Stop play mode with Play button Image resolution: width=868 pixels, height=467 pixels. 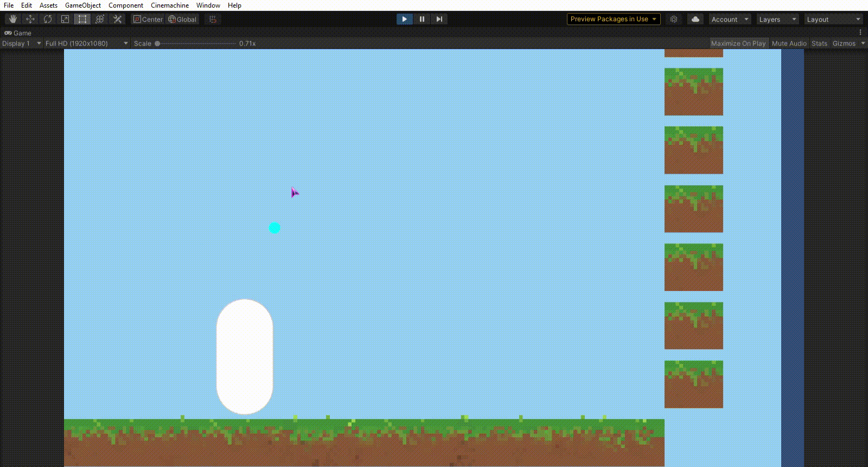(405, 19)
